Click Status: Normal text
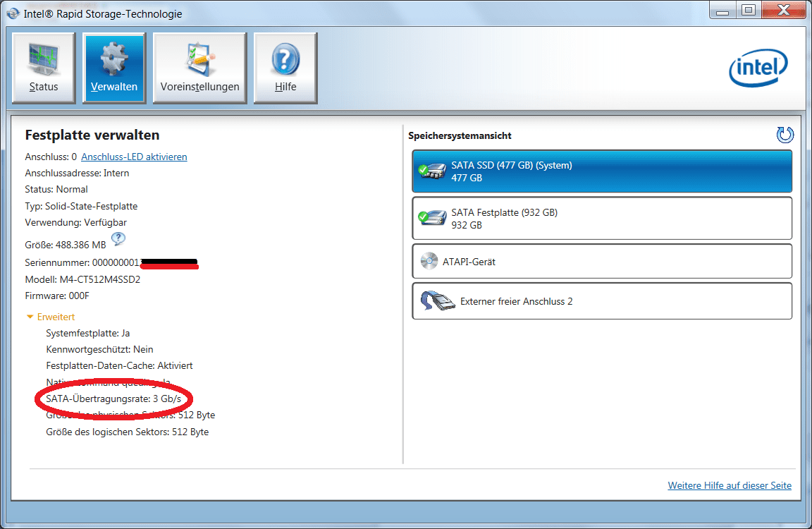The image size is (812, 529). 56,189
